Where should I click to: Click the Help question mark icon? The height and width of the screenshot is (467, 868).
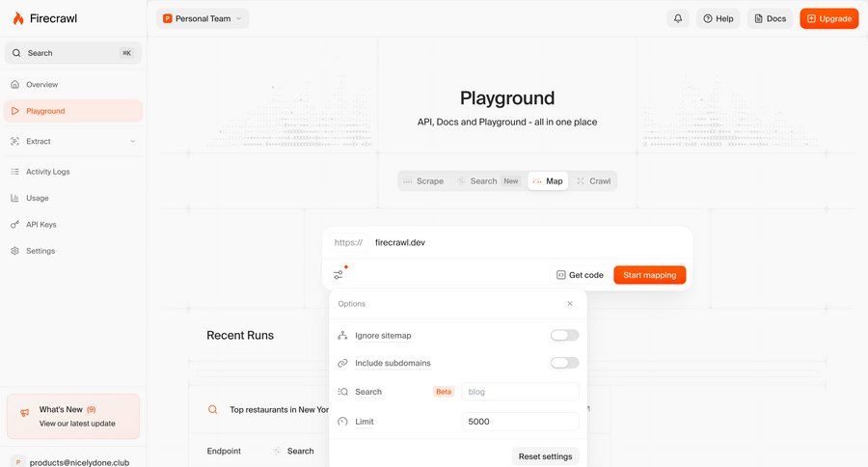tap(708, 18)
